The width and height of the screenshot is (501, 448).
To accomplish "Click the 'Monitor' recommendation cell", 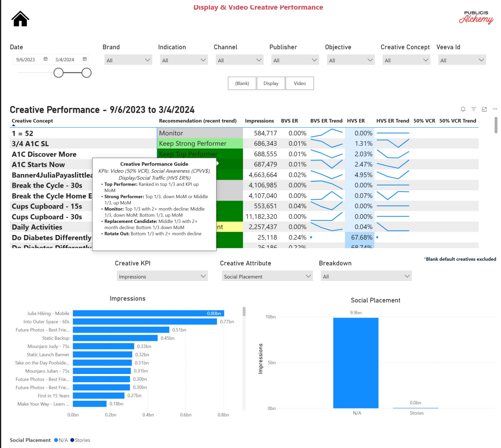I will tap(200, 133).
